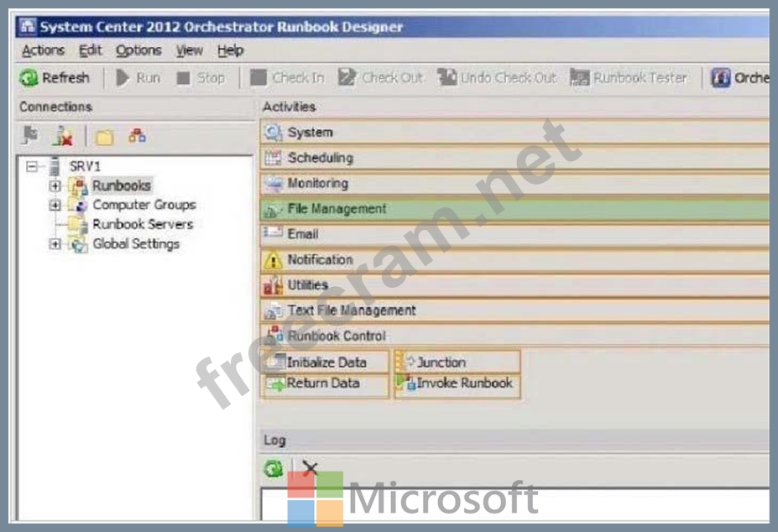Click the Runbook Control category icon

click(x=274, y=335)
